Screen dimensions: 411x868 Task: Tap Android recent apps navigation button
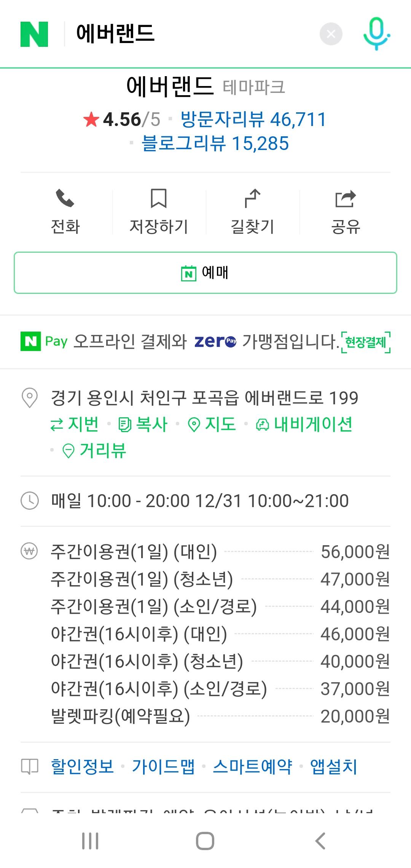tap(91, 841)
